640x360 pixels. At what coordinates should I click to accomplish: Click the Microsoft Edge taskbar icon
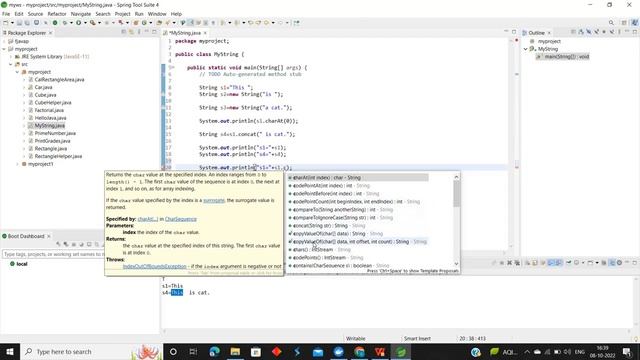(x=214, y=351)
